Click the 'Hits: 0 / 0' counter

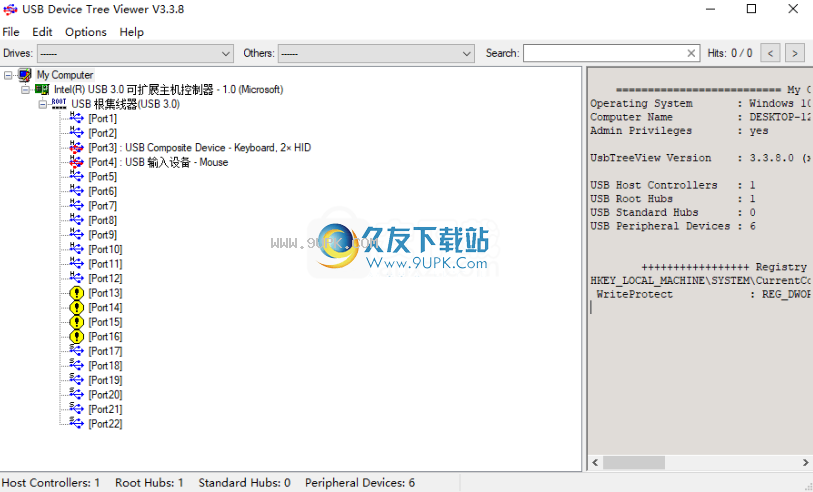(730, 53)
